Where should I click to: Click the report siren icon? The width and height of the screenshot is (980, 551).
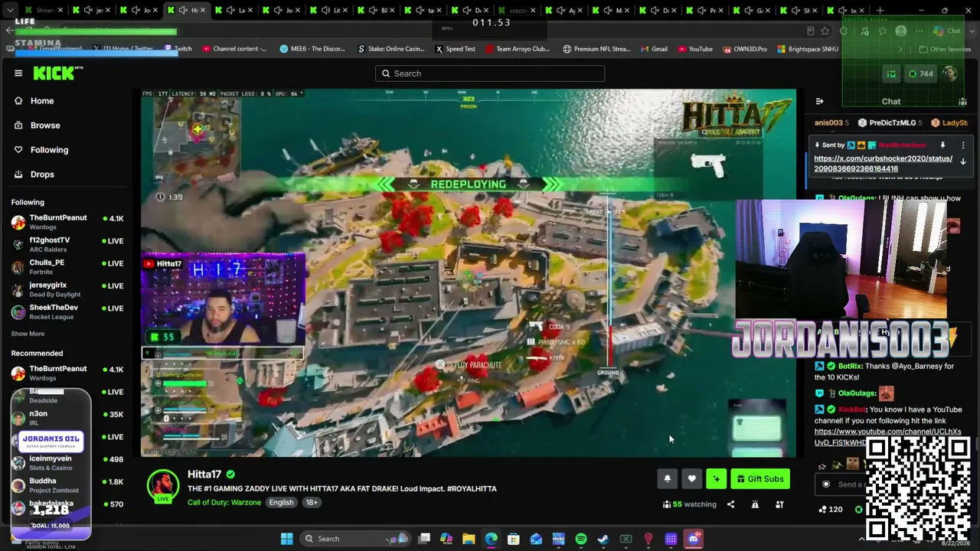coord(755,504)
